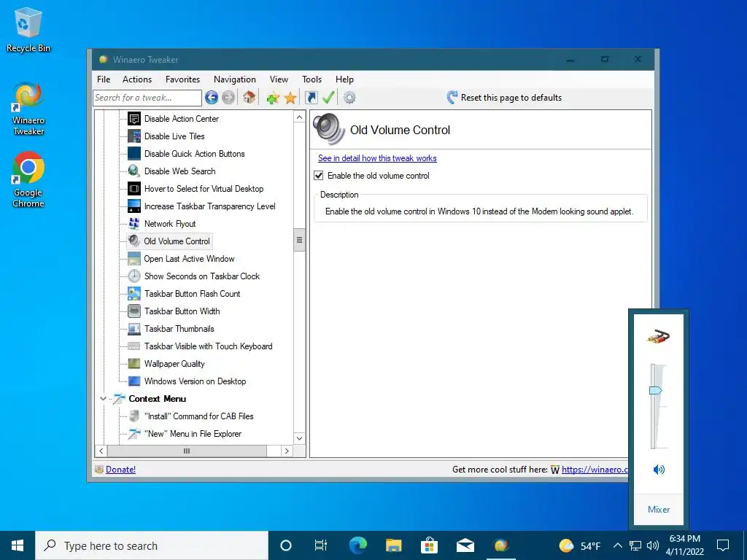Open the File menu
The width and height of the screenshot is (747, 560).
pyautogui.click(x=104, y=79)
